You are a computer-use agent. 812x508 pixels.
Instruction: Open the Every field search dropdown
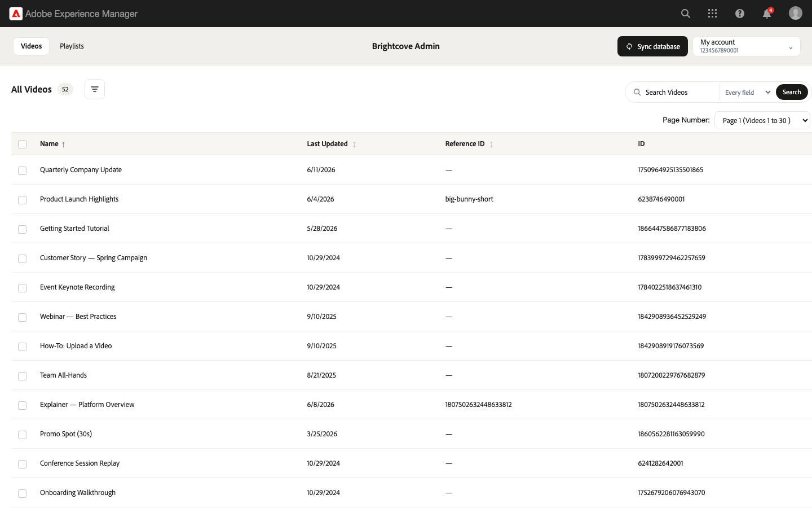[748, 92]
